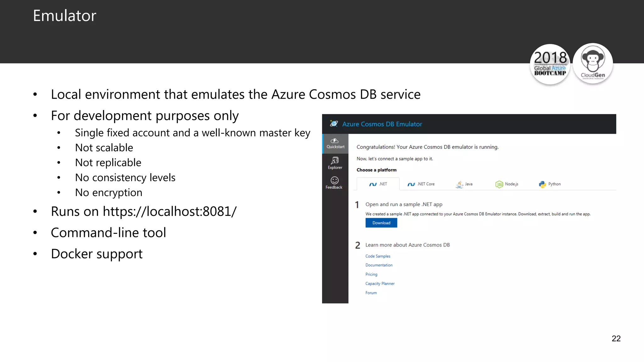Open the Forum link
This screenshot has width=644, height=362.
coord(371,293)
